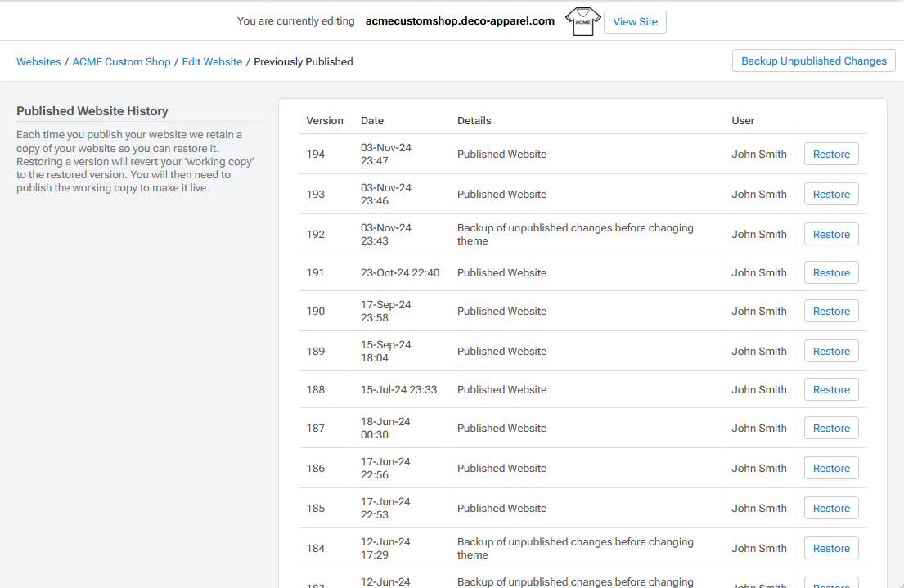The image size is (904, 588).
Task: Restore version 185
Action: pos(831,509)
